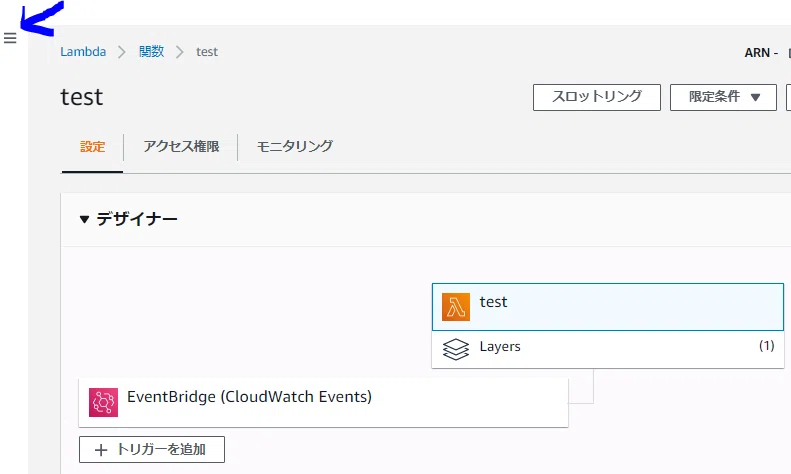The width and height of the screenshot is (791, 474).
Task: Open the モニタリング tab
Action: coord(295,147)
